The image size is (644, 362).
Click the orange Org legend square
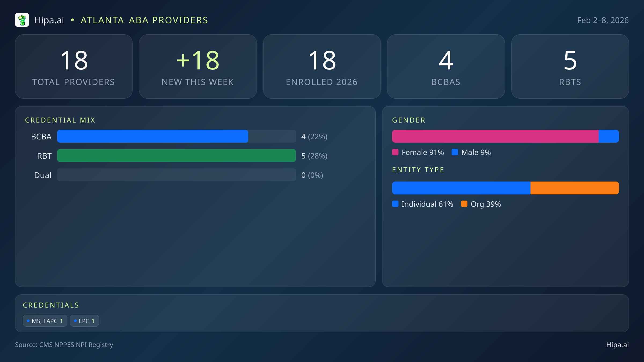click(x=465, y=204)
